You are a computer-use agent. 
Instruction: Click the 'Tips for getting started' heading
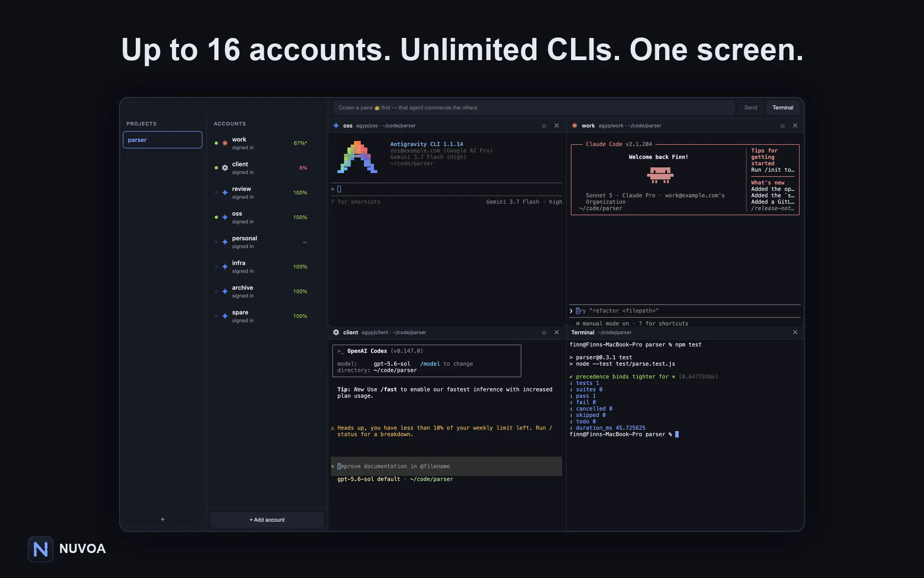(x=765, y=157)
